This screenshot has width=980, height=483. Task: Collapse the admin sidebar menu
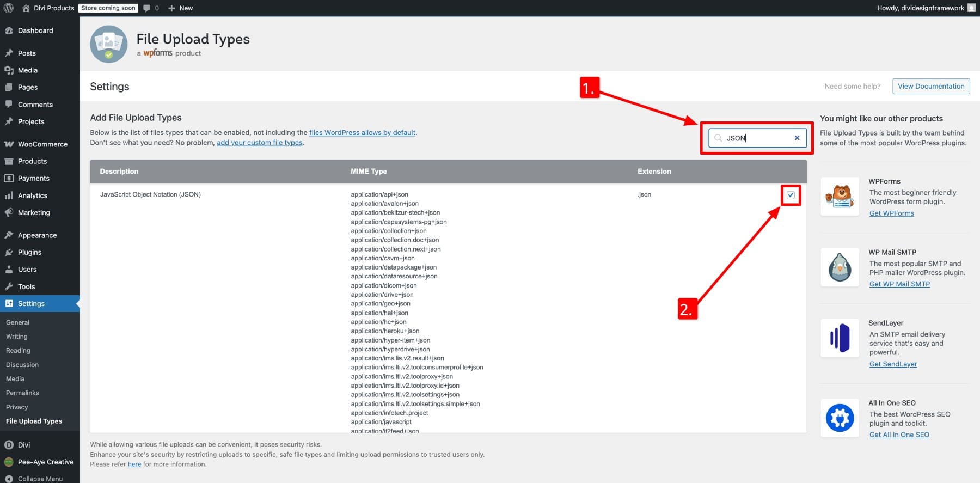[x=40, y=479]
